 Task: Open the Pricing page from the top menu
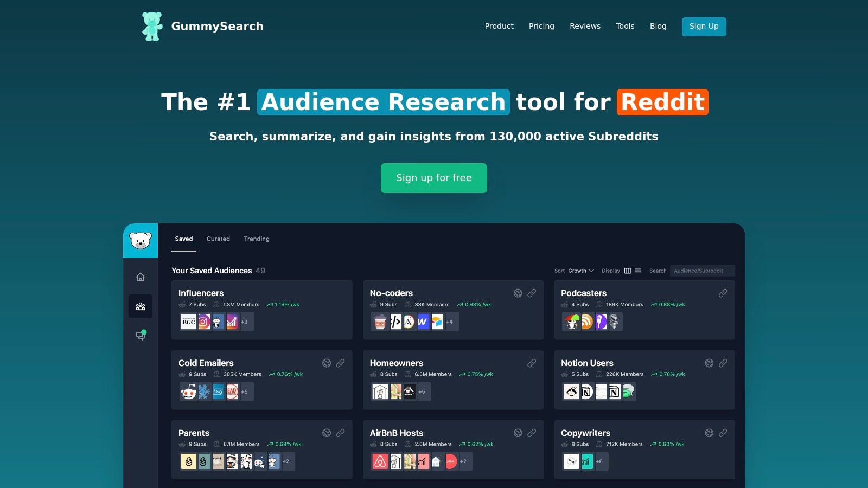(541, 25)
